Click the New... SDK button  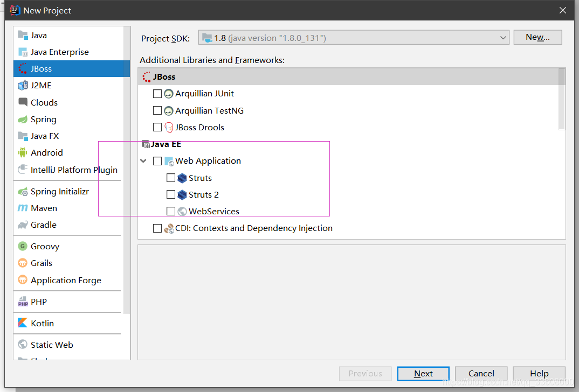point(537,37)
